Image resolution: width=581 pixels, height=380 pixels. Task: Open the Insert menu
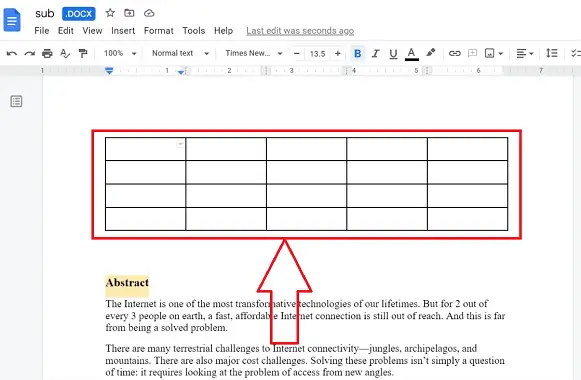tap(123, 31)
